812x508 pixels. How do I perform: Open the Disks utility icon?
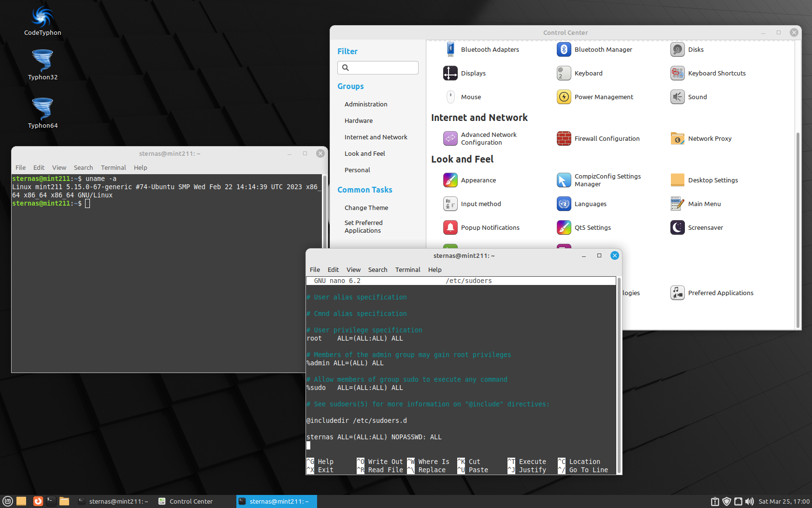[x=677, y=49]
